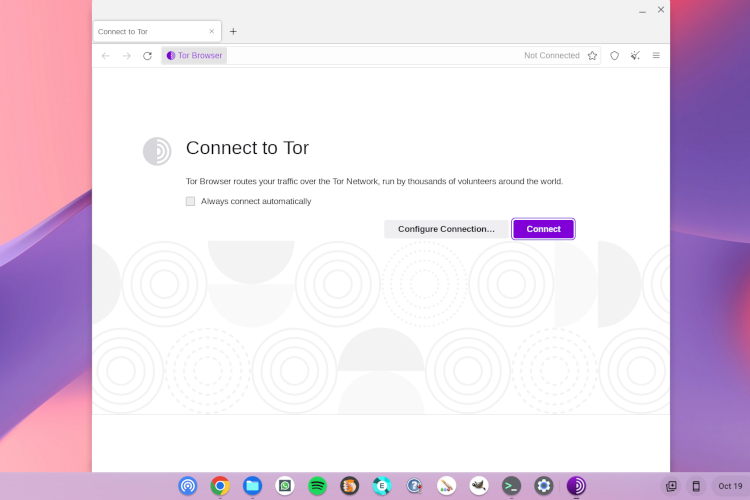Reload the current page
The image size is (750, 500).
147,56
